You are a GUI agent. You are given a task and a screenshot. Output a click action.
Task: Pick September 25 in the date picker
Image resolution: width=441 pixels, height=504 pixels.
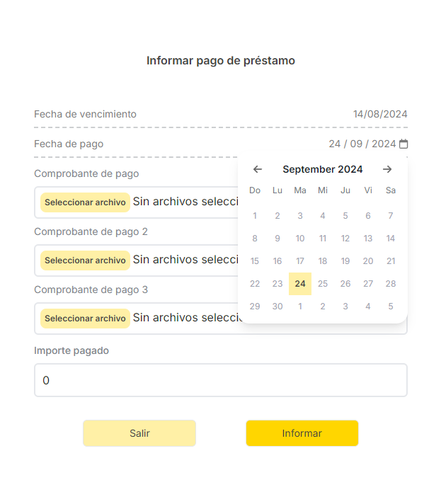(323, 284)
